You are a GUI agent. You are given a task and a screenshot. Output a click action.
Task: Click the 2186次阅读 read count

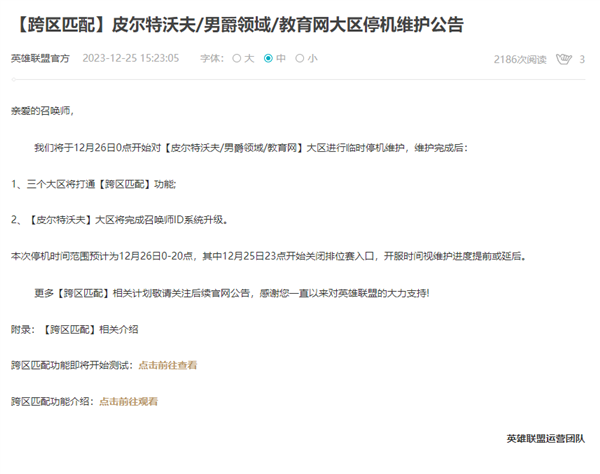[520, 59]
